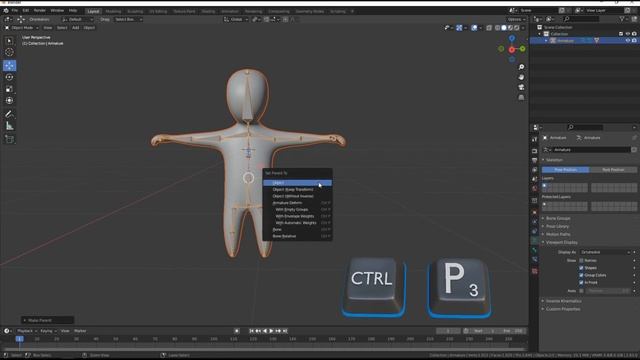Open the Tool properties tab
The image size is (640, 360).
click(x=535, y=139)
